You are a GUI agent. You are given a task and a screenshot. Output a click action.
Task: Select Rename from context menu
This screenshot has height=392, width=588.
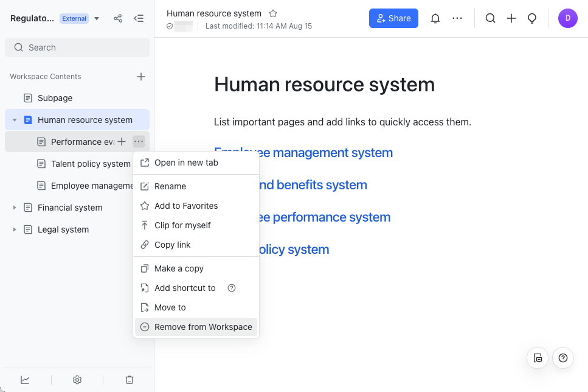196,186
